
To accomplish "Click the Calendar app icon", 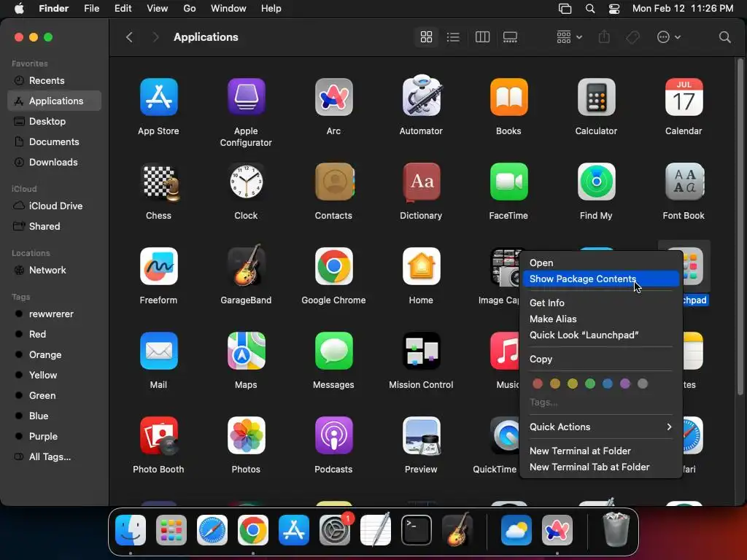I will 684,97.
